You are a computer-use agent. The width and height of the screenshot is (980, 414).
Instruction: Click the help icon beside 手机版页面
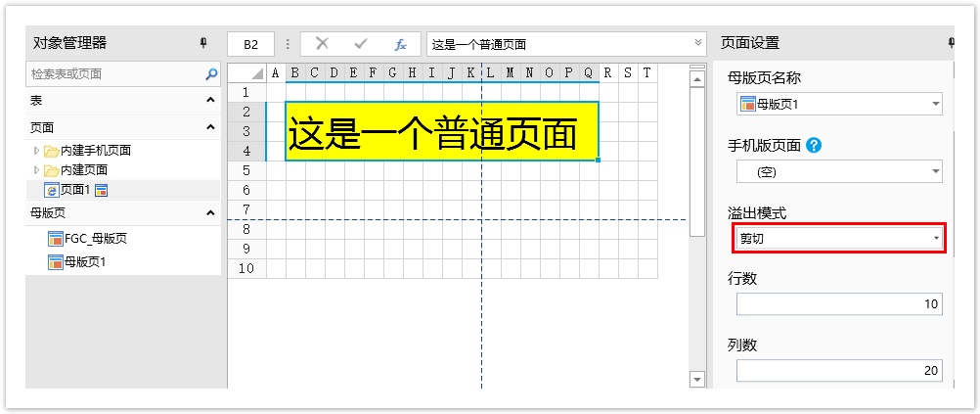click(814, 145)
